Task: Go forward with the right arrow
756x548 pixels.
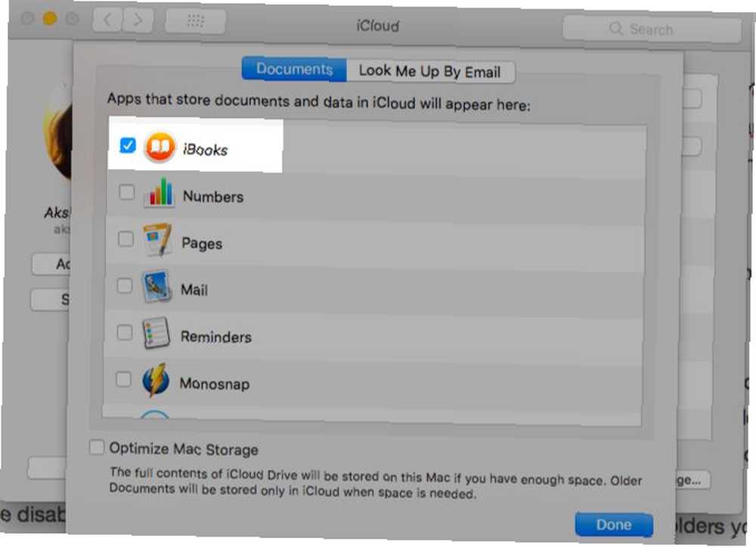Action: click(x=138, y=20)
